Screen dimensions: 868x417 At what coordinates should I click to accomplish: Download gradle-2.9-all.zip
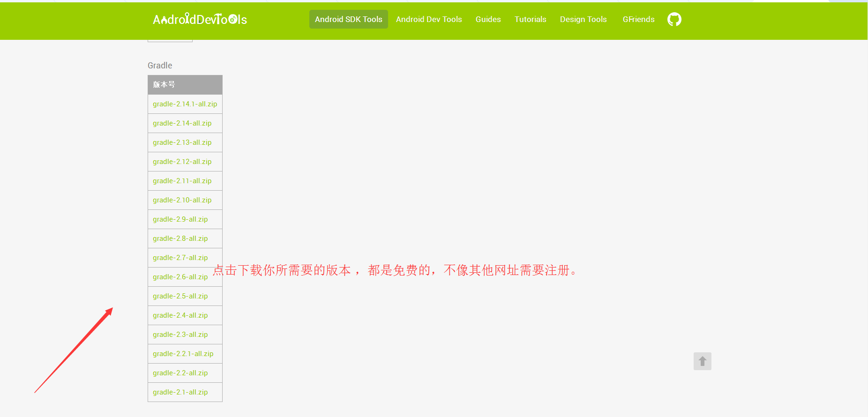(180, 219)
